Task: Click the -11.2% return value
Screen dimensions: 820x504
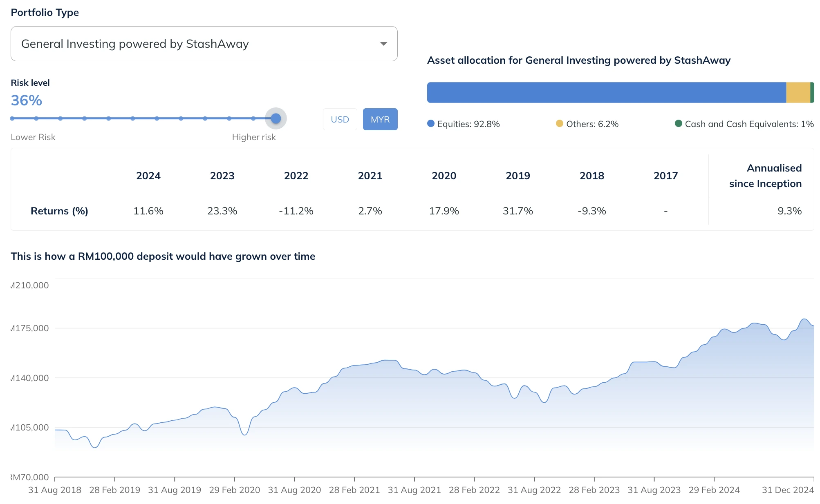Action: (296, 211)
